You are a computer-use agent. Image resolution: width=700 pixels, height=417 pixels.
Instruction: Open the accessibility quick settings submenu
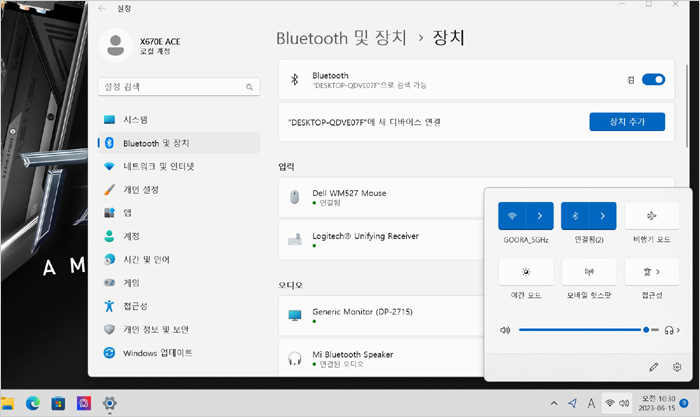[x=651, y=272]
